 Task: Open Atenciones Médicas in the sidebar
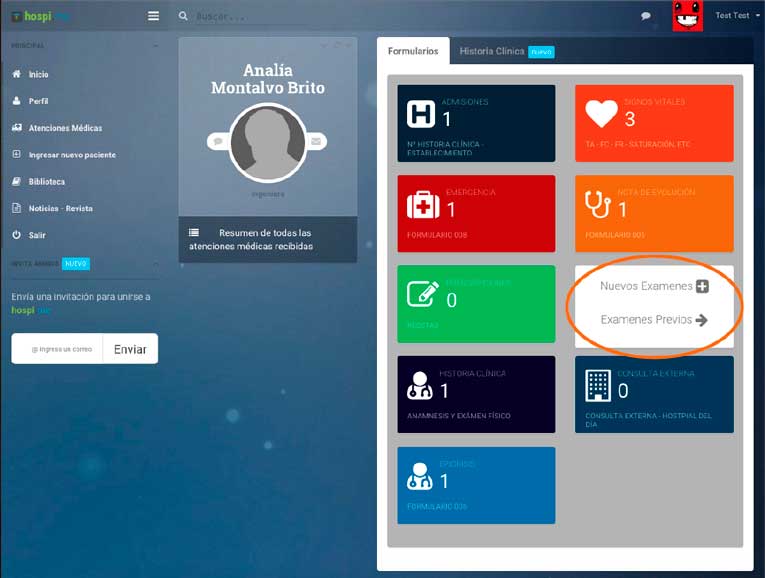click(x=65, y=128)
